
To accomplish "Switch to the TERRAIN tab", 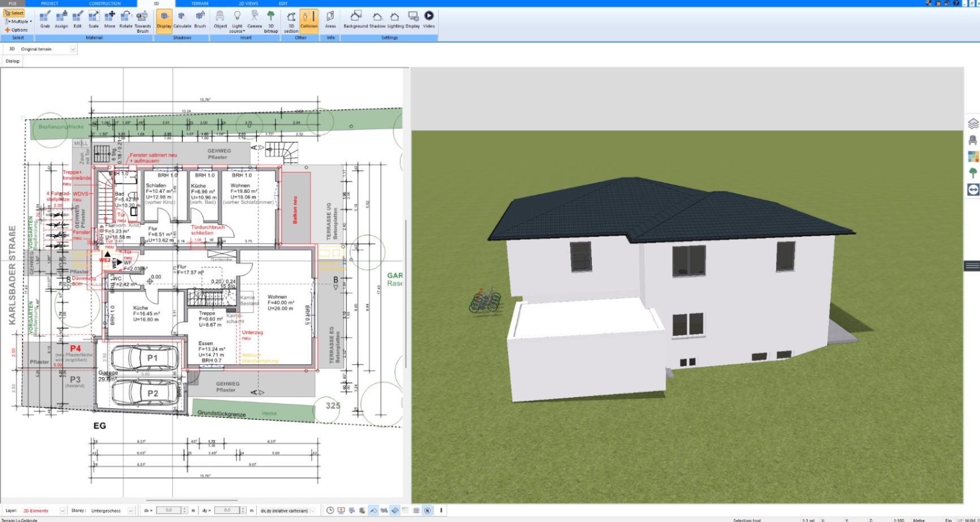I will (x=200, y=3).
